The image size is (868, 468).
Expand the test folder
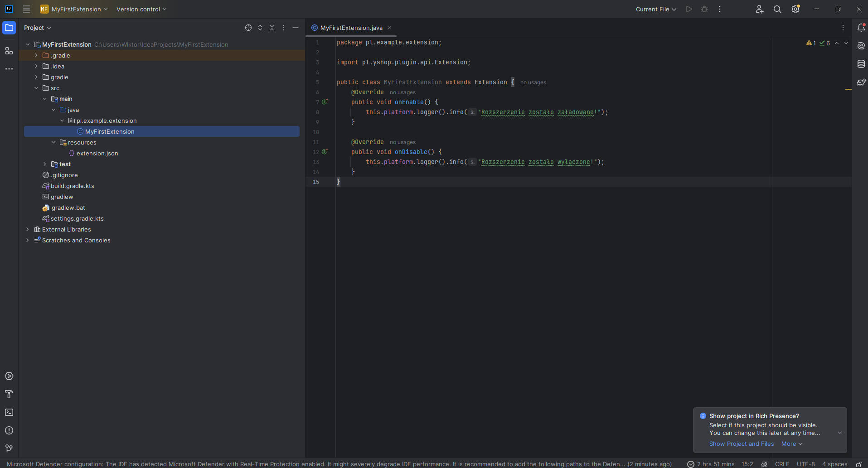click(x=45, y=164)
